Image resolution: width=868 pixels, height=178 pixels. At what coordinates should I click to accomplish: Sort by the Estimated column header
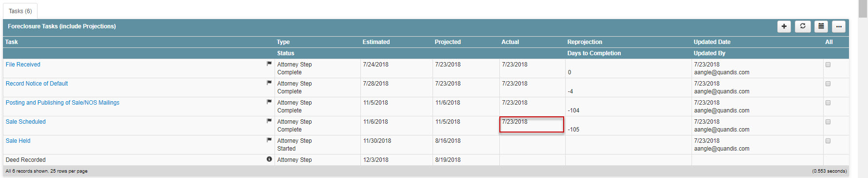[x=376, y=42]
